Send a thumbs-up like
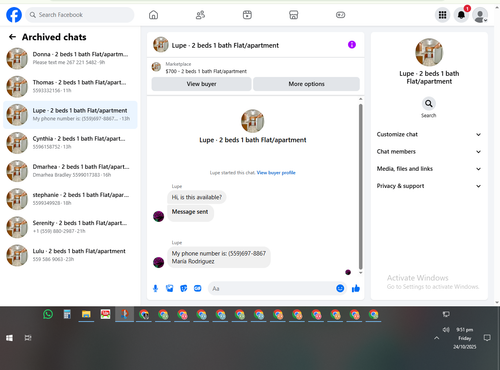The image size is (500, 370). [356, 288]
